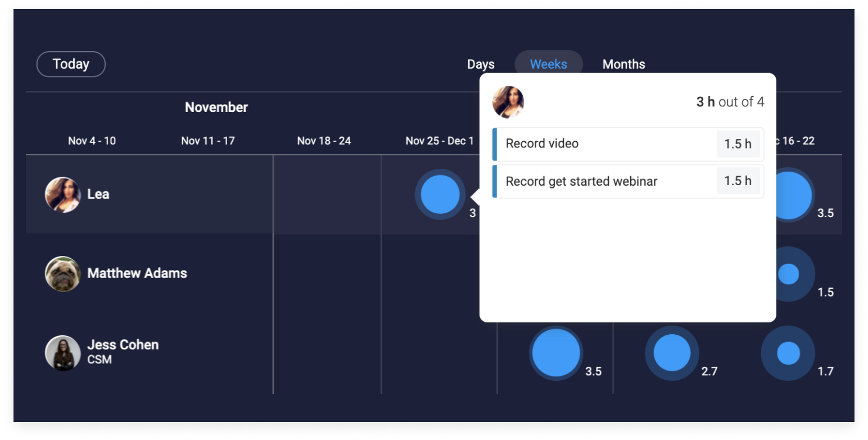Screen dimensions: 868x440
Task: Select the Nov 25 - Dec 1 week header
Action: click(x=440, y=141)
